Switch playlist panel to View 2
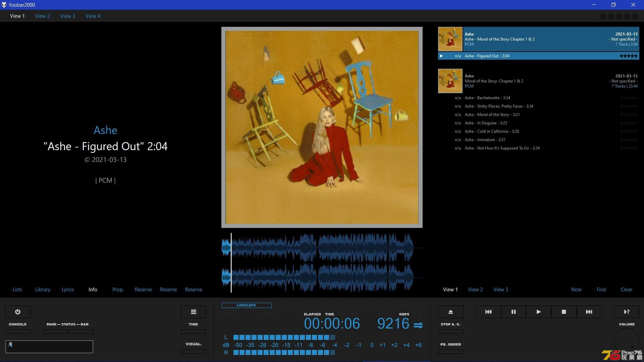Viewport: 644px width, 362px height. [476, 289]
